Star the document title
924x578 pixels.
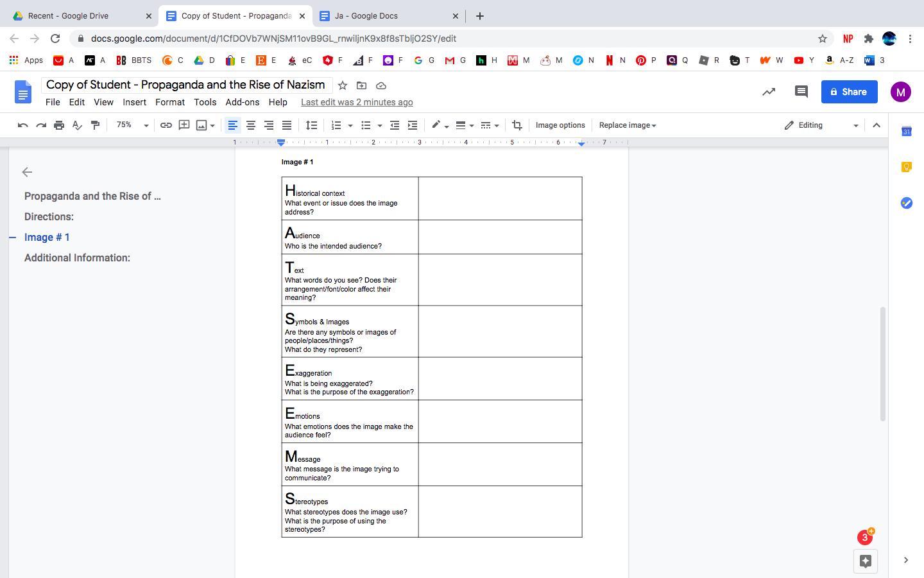343,85
